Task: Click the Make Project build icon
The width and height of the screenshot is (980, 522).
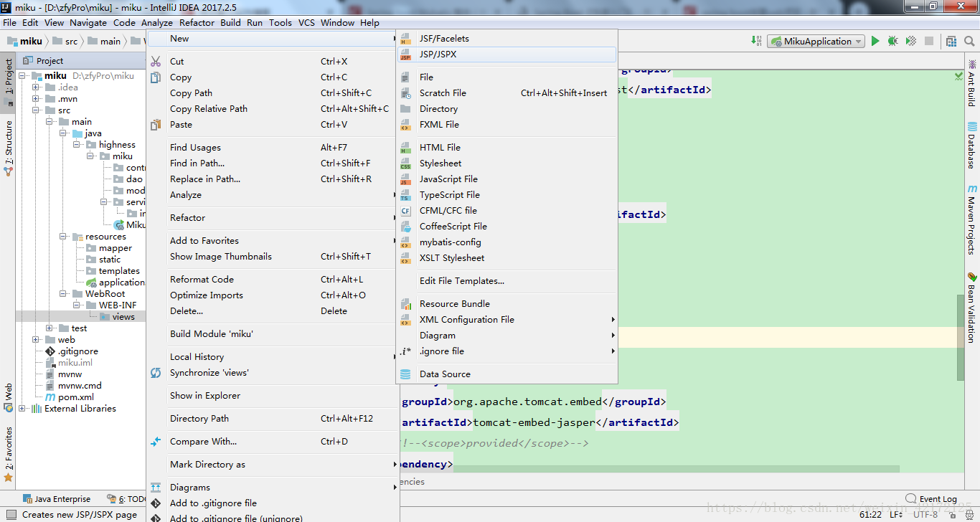Action: click(757, 41)
